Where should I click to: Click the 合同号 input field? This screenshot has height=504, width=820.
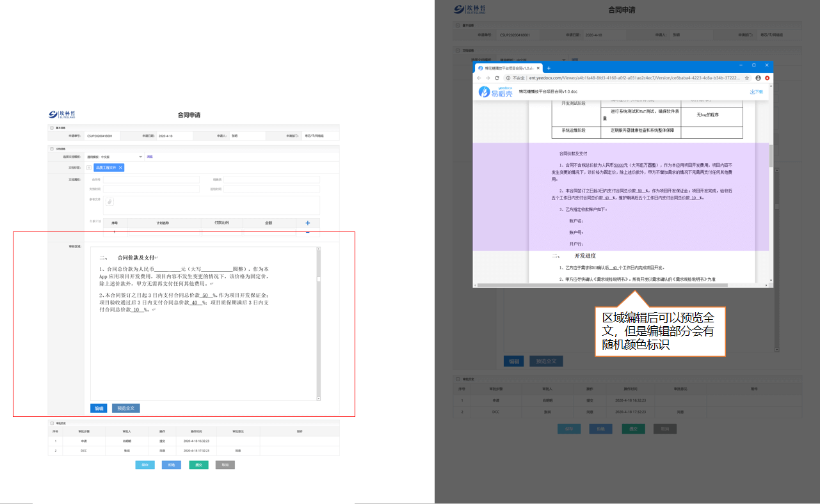tap(152, 180)
